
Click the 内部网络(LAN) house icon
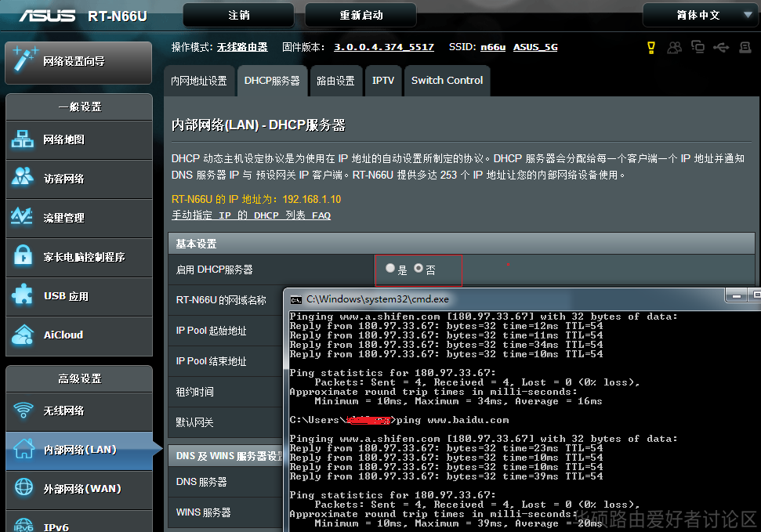pyautogui.click(x=24, y=449)
